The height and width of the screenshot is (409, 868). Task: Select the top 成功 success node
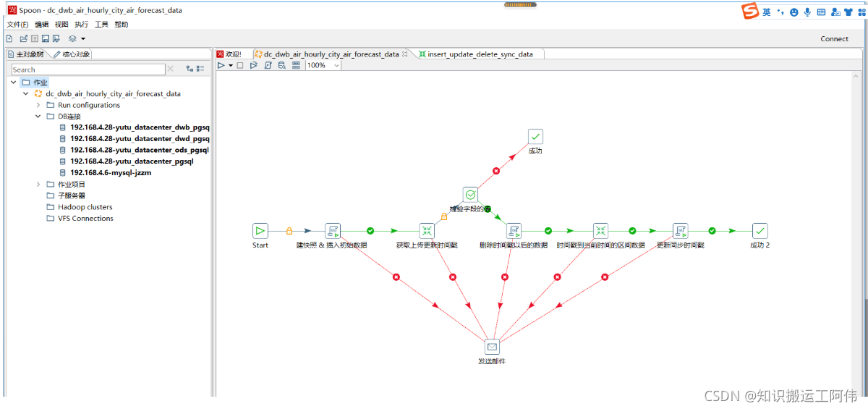[535, 137]
